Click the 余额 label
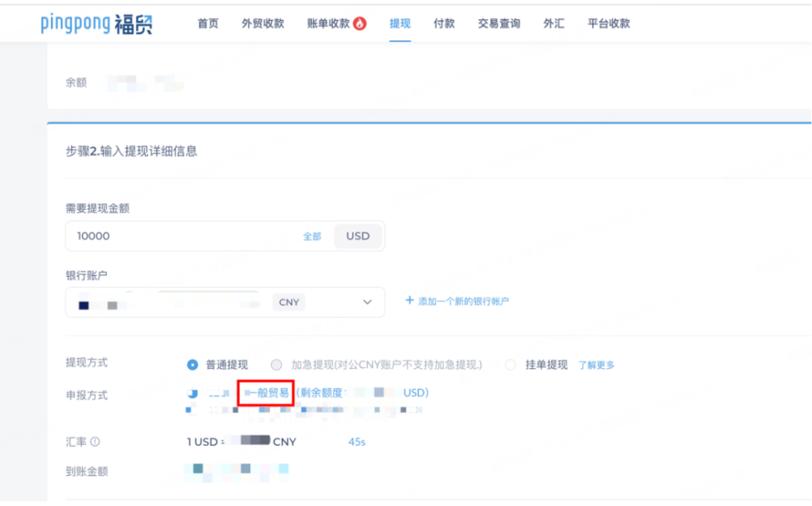 pyautogui.click(x=76, y=83)
